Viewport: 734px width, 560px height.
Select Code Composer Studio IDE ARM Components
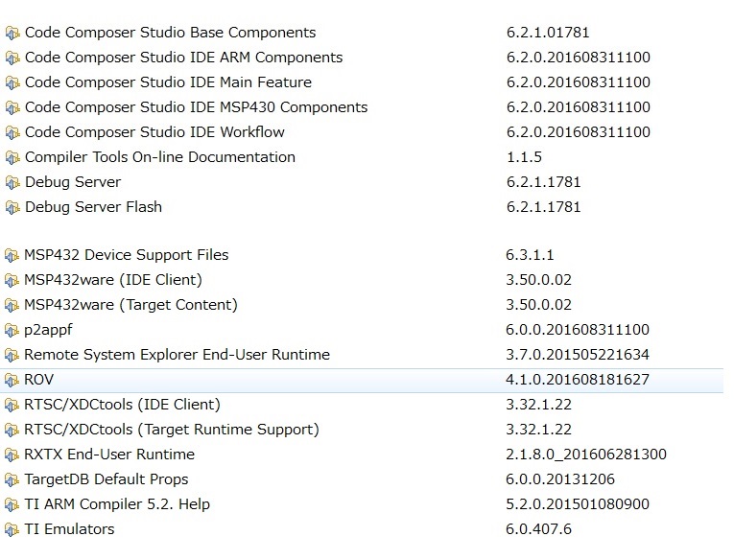183,58
